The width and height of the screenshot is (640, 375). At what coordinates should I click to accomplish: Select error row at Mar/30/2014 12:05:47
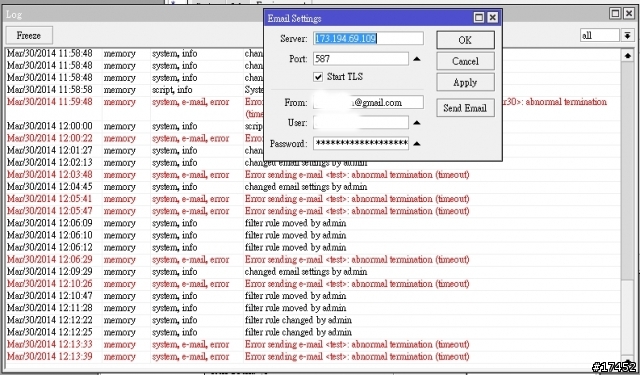click(313, 211)
